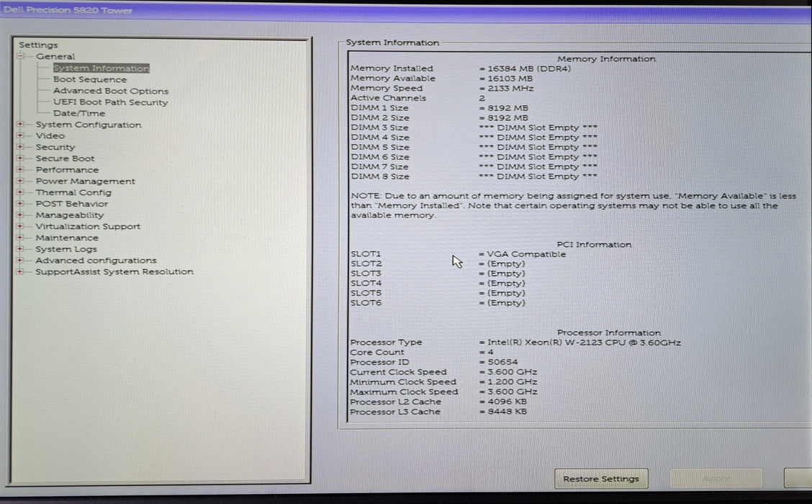812x504 pixels.
Task: Expand the Virtualization Support node
Action: pos(20,226)
